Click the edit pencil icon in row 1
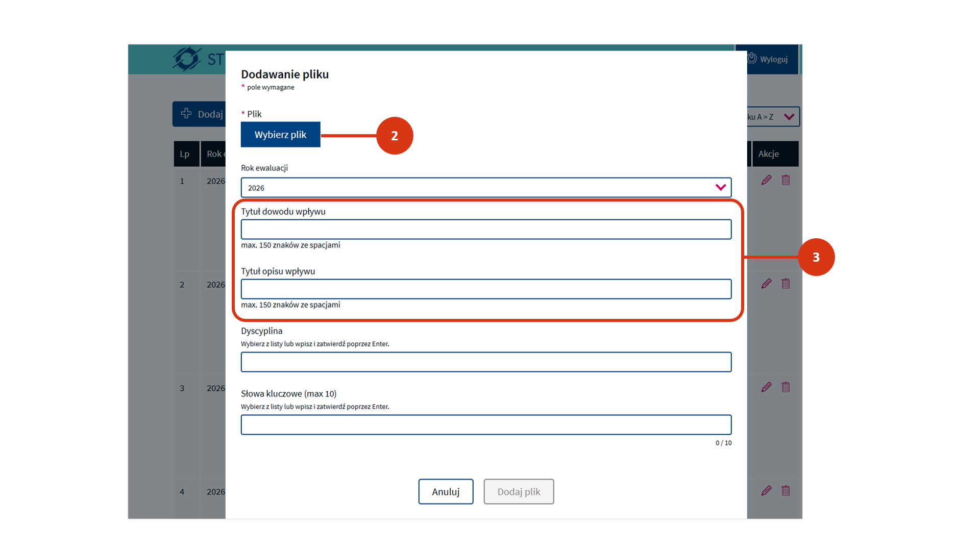Image resolution: width=980 pixels, height=551 pixels. point(766,180)
